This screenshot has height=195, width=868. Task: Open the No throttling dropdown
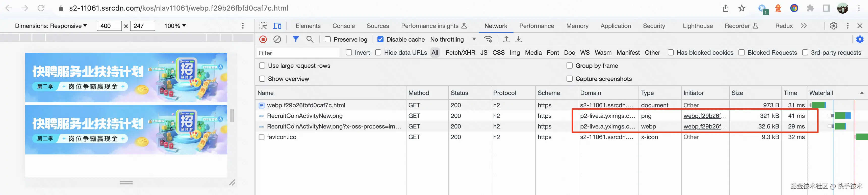tap(453, 39)
